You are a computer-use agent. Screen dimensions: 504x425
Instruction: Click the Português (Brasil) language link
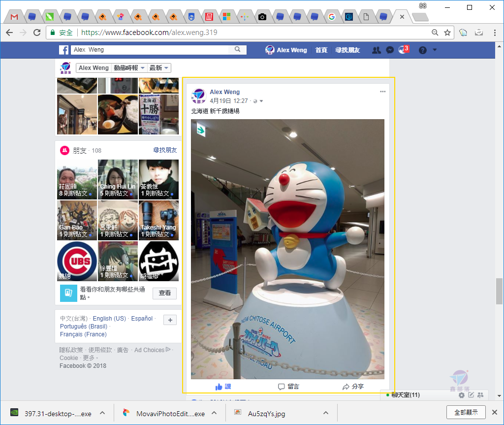(x=84, y=326)
